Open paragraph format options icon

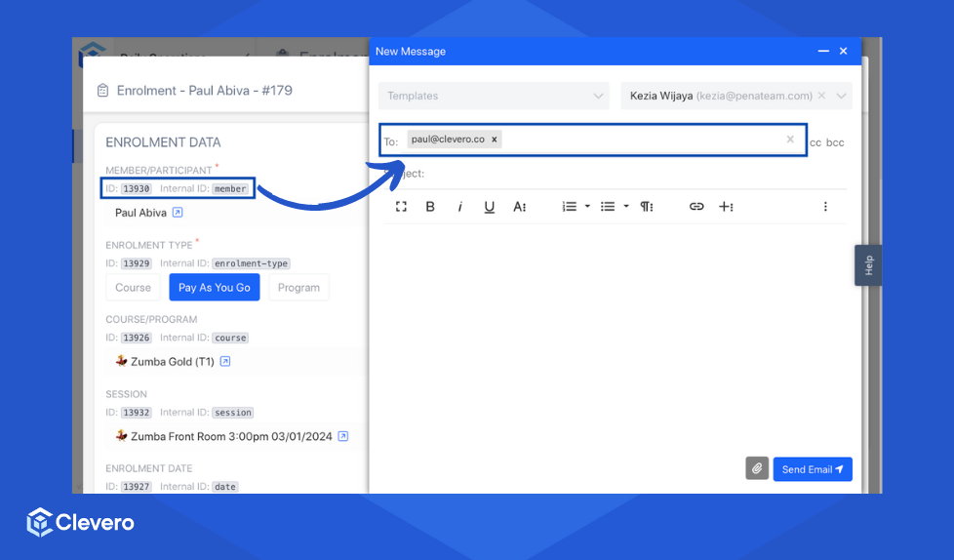pos(646,207)
